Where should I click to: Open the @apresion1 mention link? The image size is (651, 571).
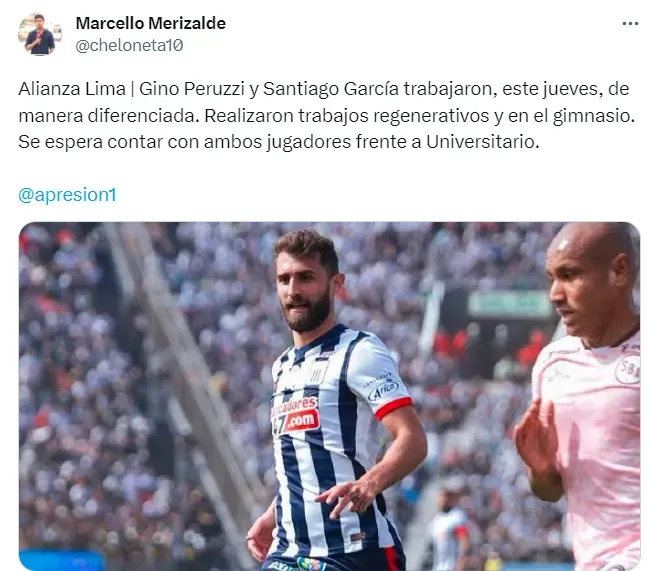point(68,195)
